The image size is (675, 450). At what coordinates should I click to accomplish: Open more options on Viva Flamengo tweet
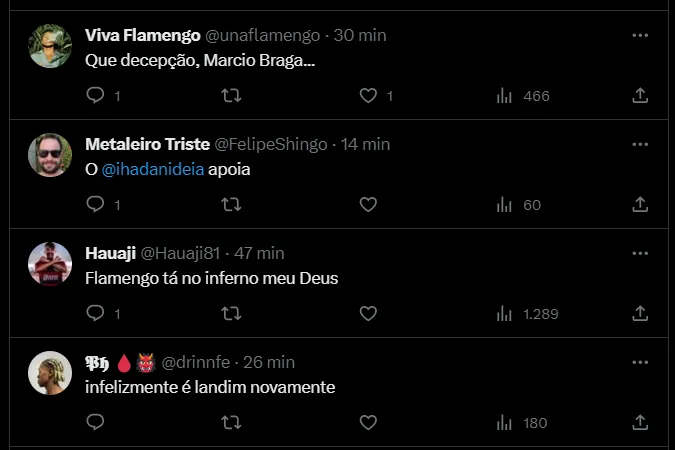click(640, 35)
